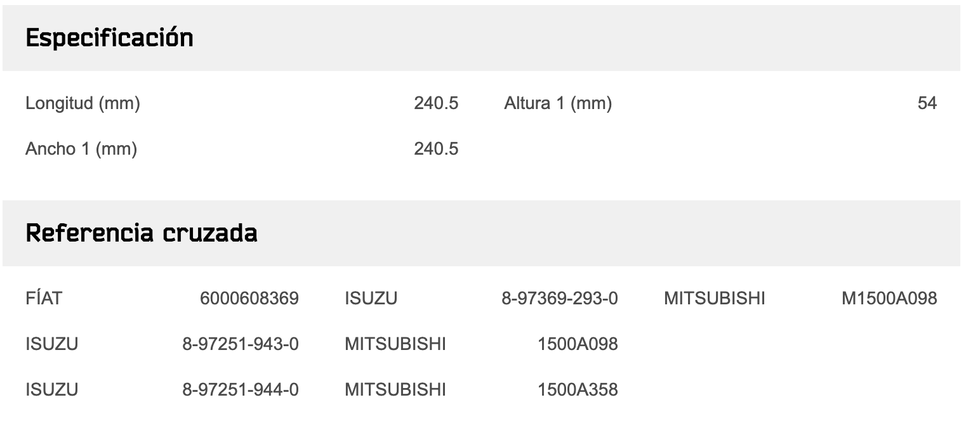
Task: Click ISUZU brand beside 8-97369-293-0
Action: coord(371,298)
